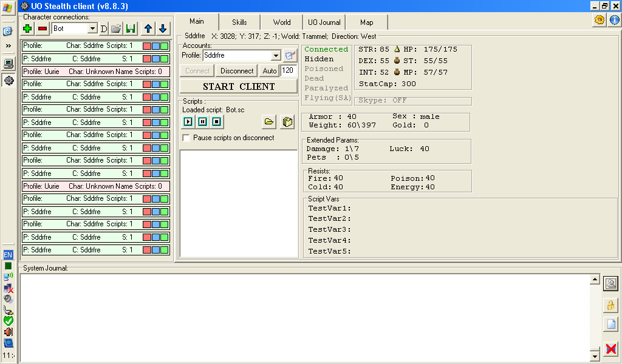Screen dimensions: 622x364
Task: Open the UO Journal tab
Action: [324, 22]
